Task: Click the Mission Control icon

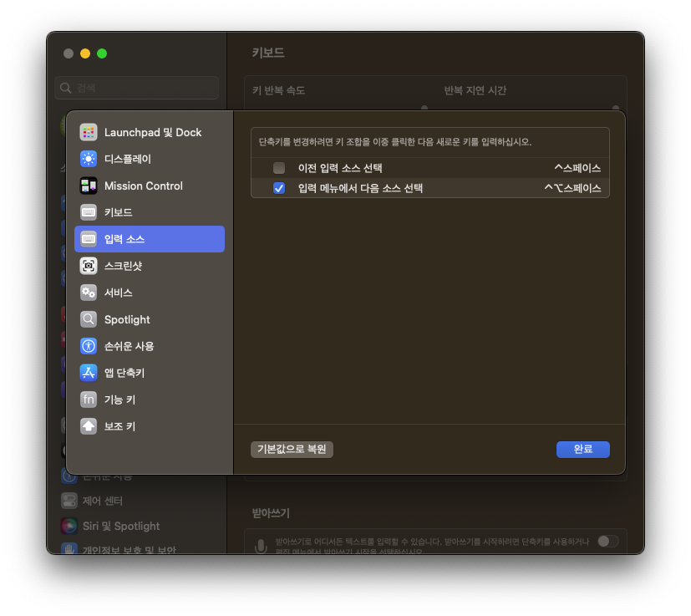Action: (89, 186)
